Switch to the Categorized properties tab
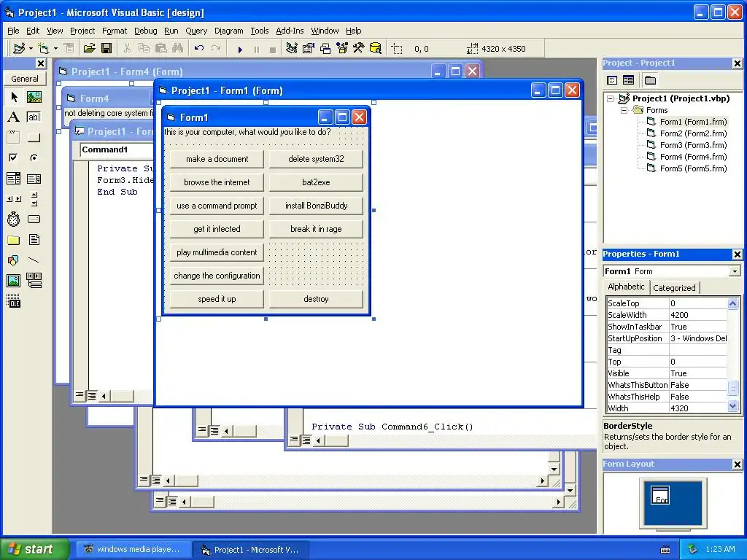The width and height of the screenshot is (747, 560). tap(673, 288)
